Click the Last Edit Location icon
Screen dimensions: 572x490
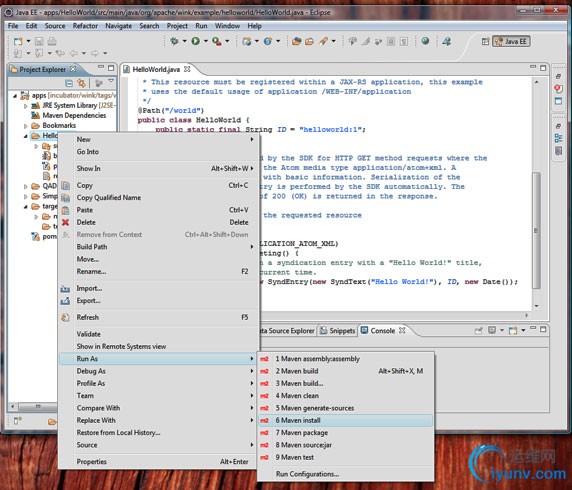pyautogui.click(x=60, y=53)
